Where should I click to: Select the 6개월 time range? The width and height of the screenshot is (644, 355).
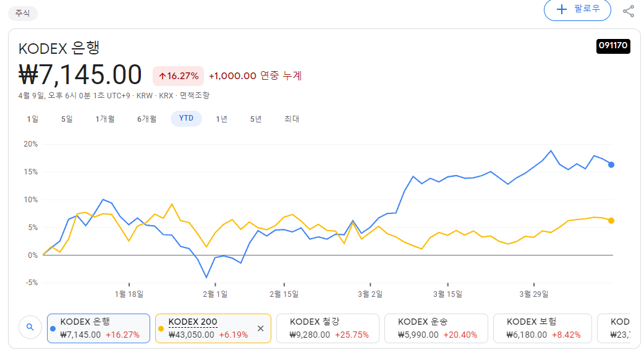146,119
